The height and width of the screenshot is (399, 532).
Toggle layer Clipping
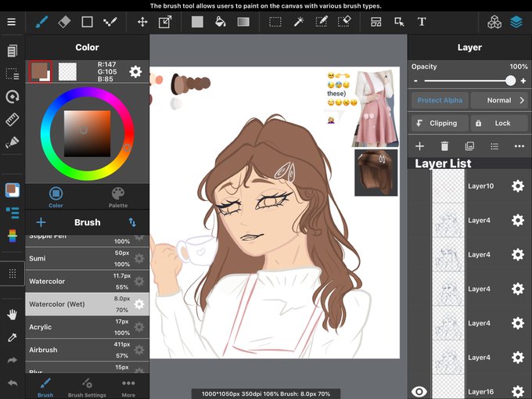(x=440, y=123)
